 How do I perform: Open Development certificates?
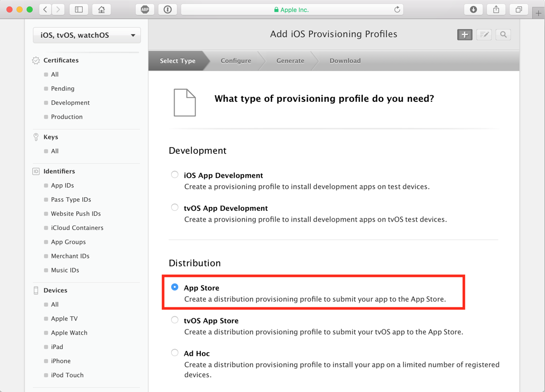70,103
